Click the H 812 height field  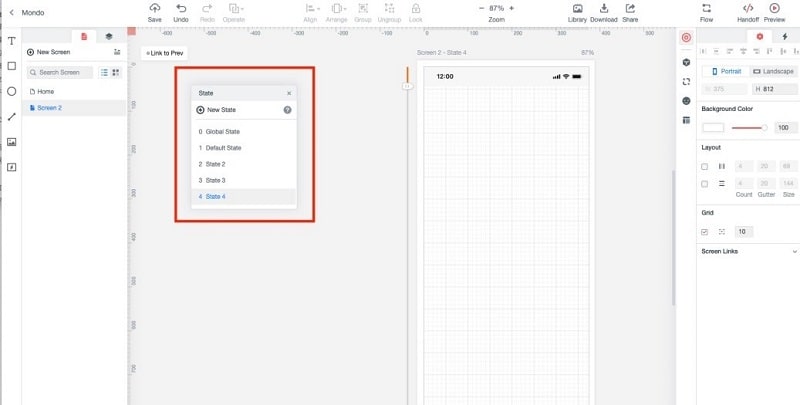click(x=774, y=89)
